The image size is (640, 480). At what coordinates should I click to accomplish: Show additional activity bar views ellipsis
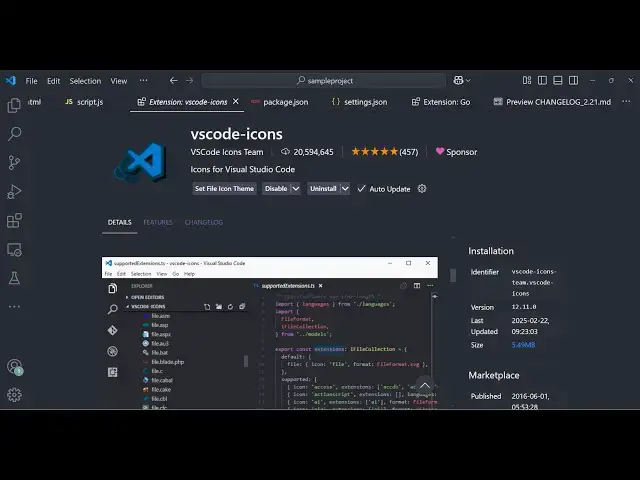(14, 306)
